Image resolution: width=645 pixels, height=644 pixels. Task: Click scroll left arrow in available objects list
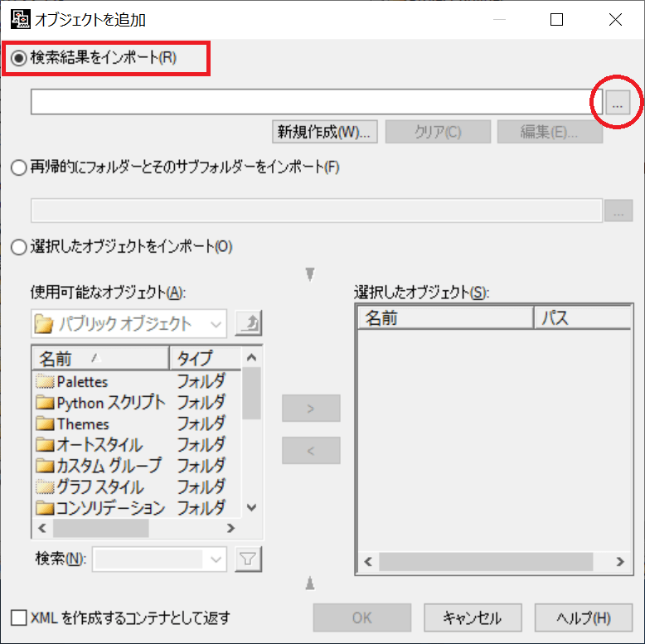click(x=42, y=528)
